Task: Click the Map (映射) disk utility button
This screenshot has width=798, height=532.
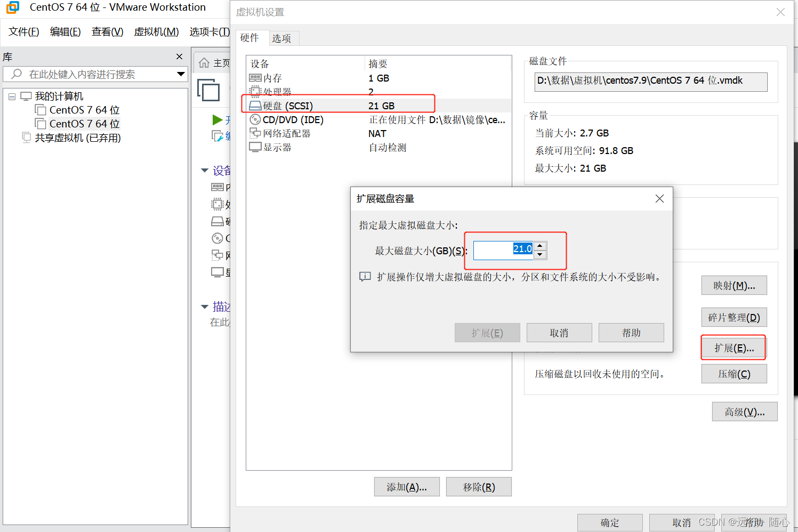Action: (x=734, y=286)
